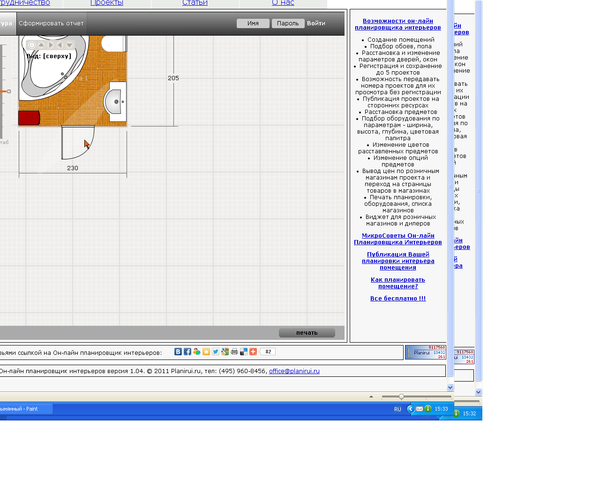Screen dimensions: 600x480
Task: Open the О нас menu item
Action: [x=283, y=3]
